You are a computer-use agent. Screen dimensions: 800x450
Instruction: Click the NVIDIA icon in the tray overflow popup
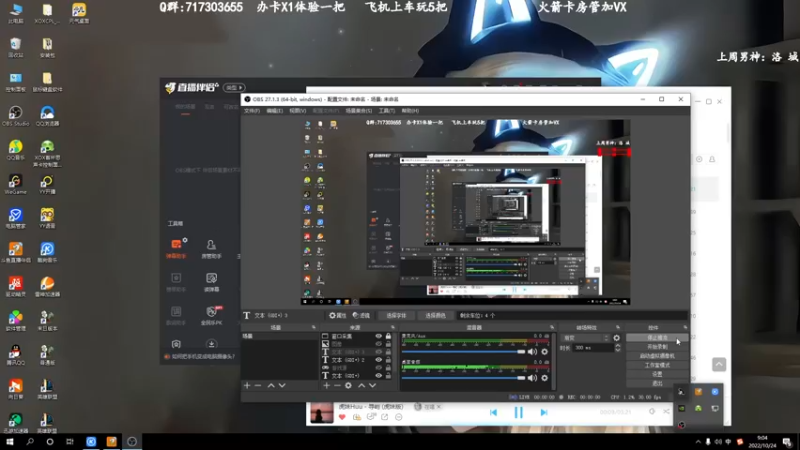(682, 408)
